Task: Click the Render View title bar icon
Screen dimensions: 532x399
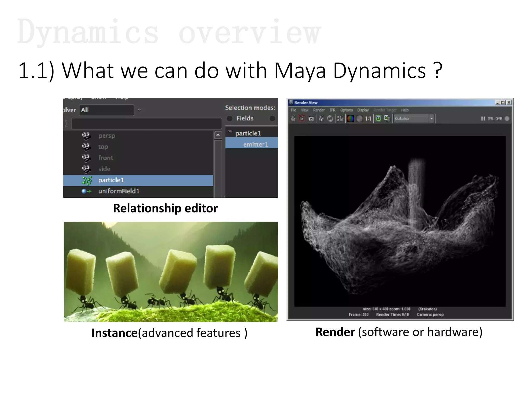Action: pos(291,102)
